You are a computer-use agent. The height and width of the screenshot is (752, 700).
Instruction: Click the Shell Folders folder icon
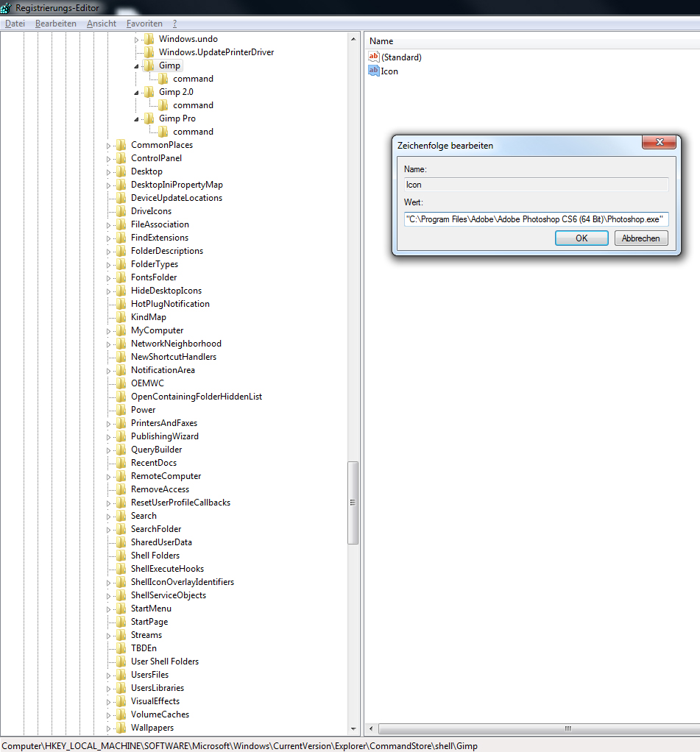pyautogui.click(x=121, y=556)
